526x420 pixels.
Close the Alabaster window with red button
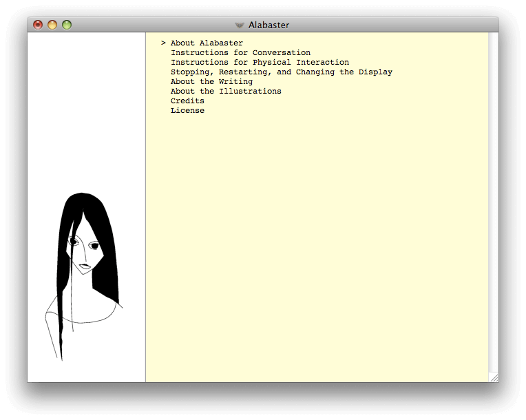[38, 25]
